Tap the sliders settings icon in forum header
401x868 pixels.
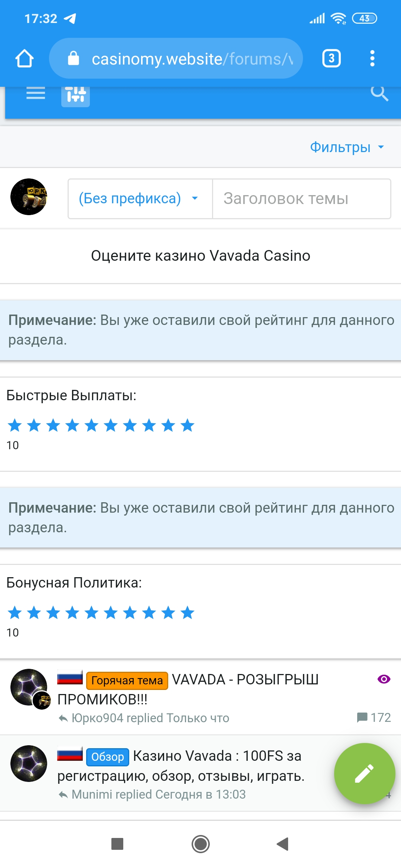pos(75,95)
